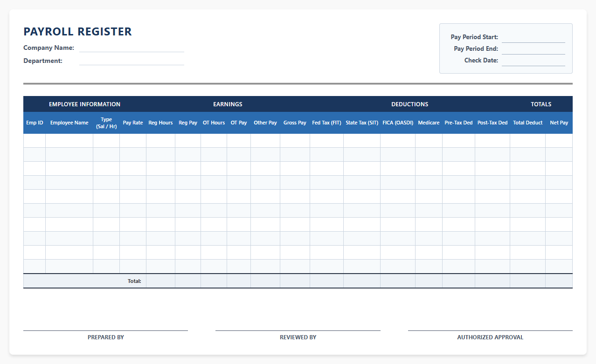Screen dimensions: 596x364
Task: Click the Gross Pay cell in Total row
Action: pos(295,281)
